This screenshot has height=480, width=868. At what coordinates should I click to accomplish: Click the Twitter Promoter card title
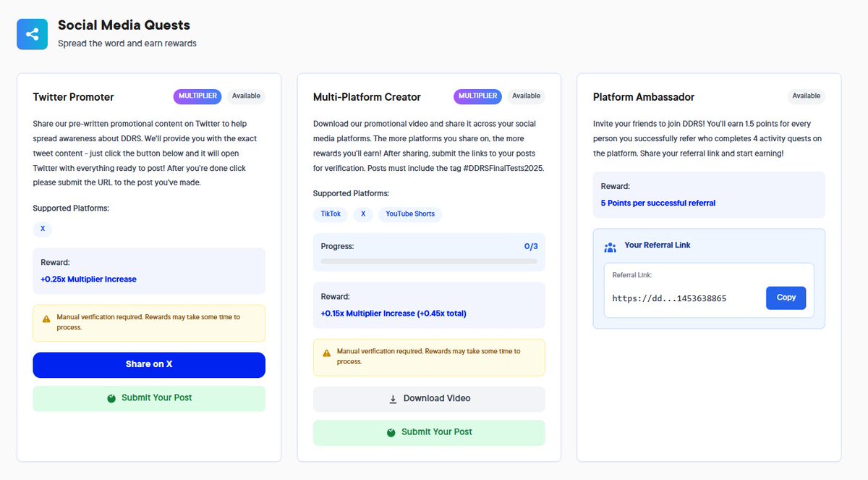73,97
